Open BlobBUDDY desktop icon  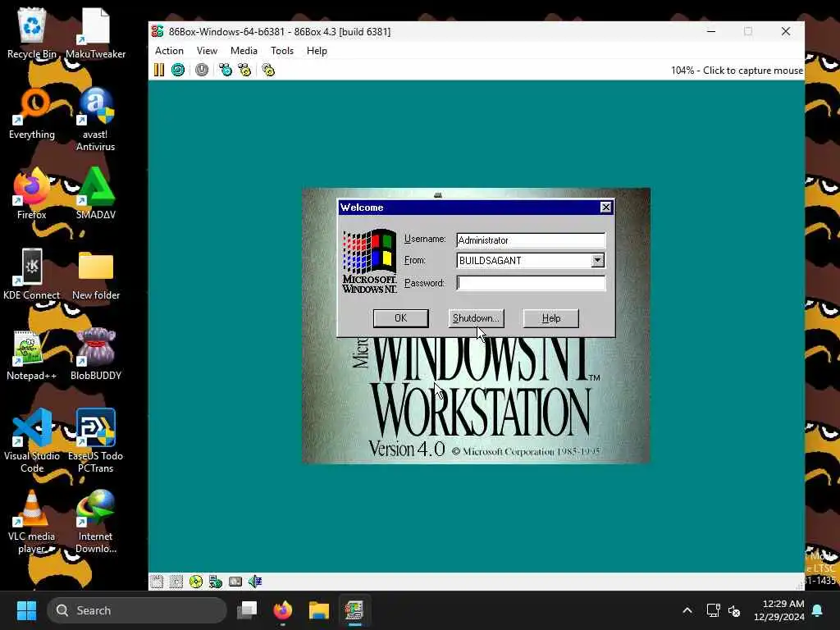point(95,354)
